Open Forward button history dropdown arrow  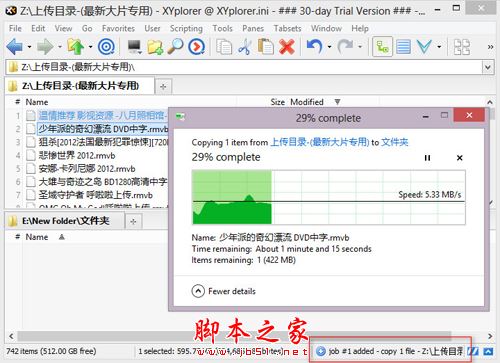click(x=60, y=47)
